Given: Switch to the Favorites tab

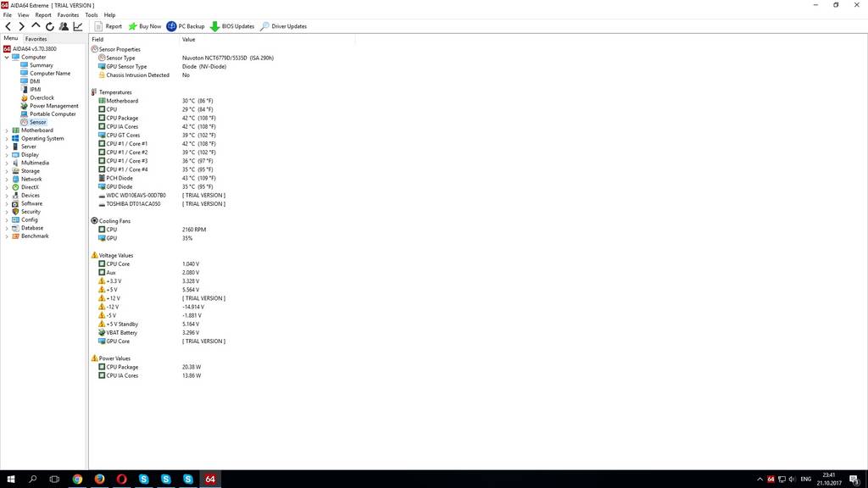Looking at the screenshot, I should tap(36, 39).
